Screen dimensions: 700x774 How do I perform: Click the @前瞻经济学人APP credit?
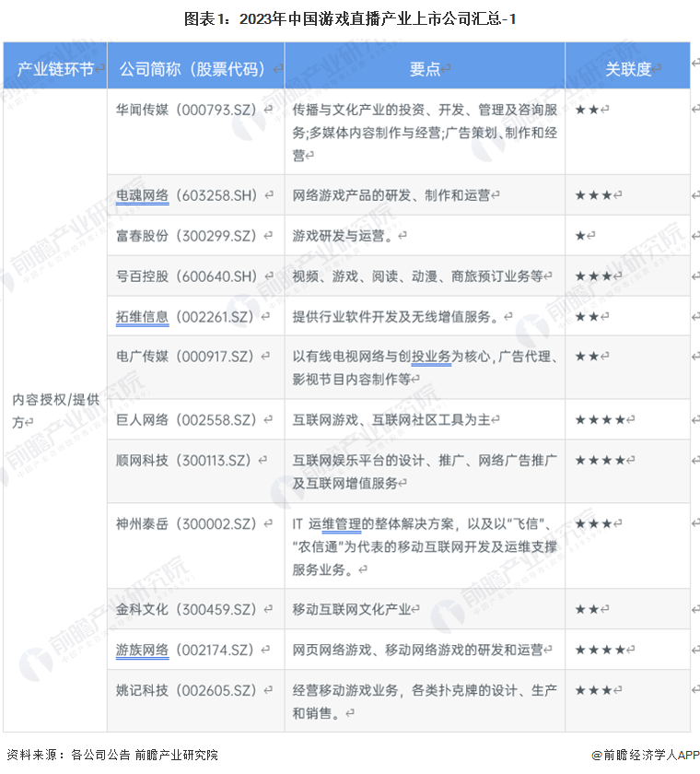point(646,755)
